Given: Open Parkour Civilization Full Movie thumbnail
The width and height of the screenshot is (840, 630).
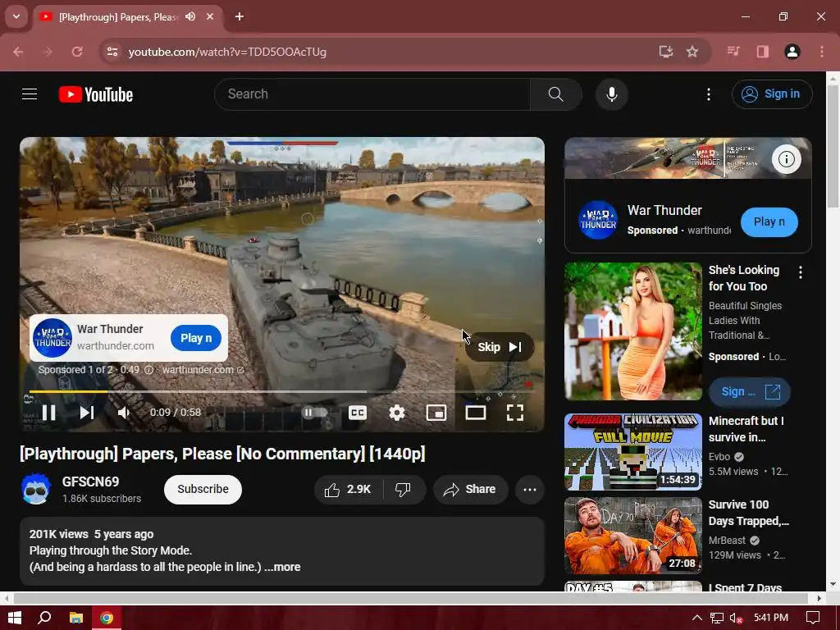Looking at the screenshot, I should coord(632,452).
